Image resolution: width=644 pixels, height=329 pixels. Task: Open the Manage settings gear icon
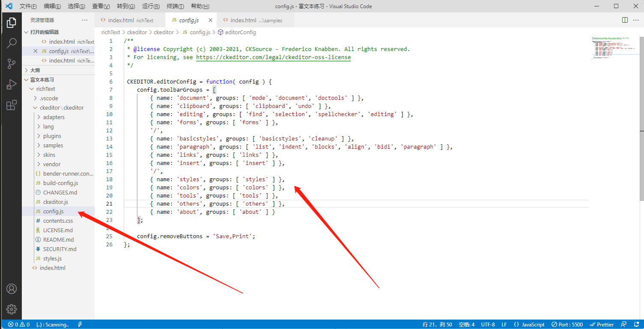click(12, 309)
